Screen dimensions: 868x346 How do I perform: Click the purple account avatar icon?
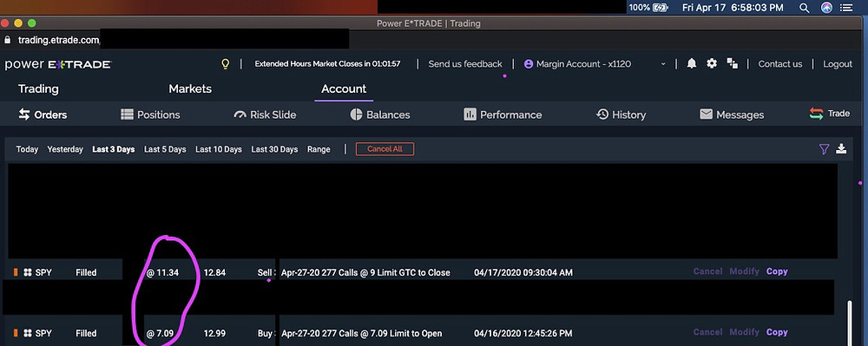pos(528,64)
